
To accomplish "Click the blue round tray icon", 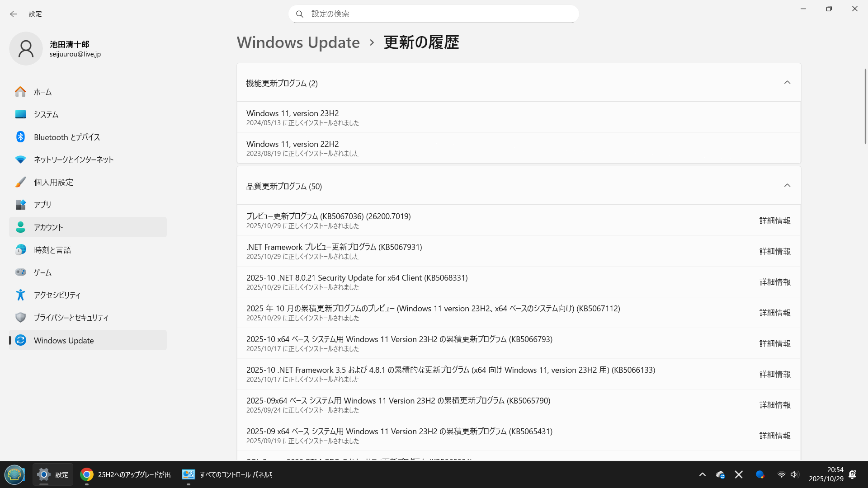I will [760, 474].
